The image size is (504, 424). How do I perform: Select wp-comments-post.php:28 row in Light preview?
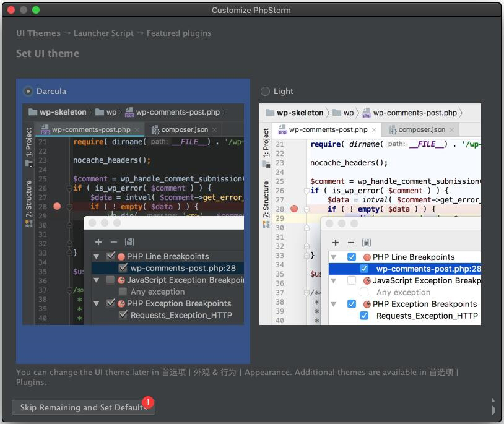405,269
